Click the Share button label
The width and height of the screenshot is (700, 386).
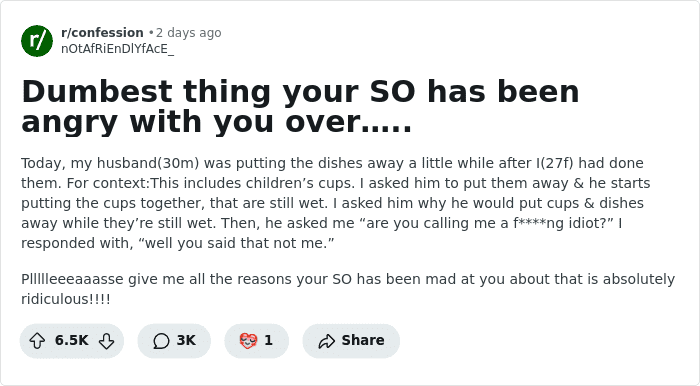pos(362,340)
